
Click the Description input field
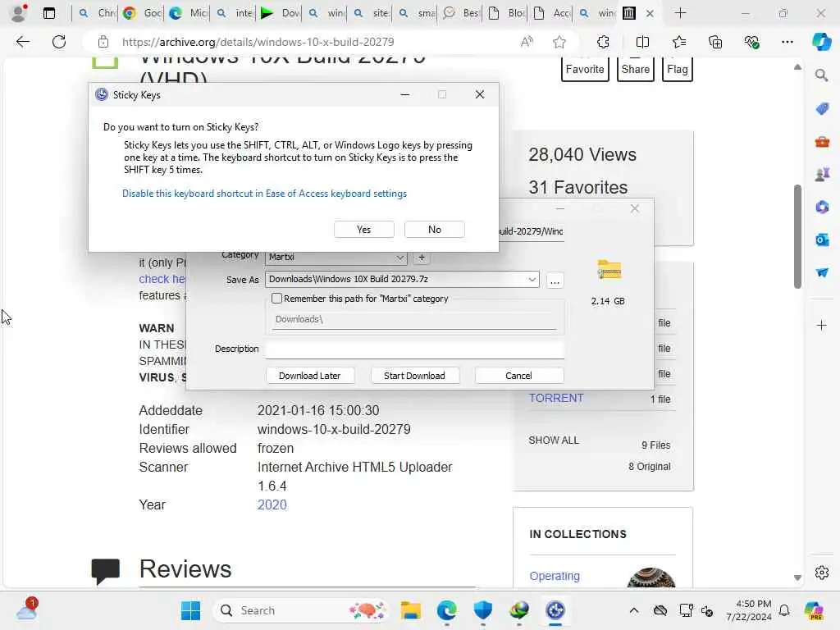pos(414,349)
